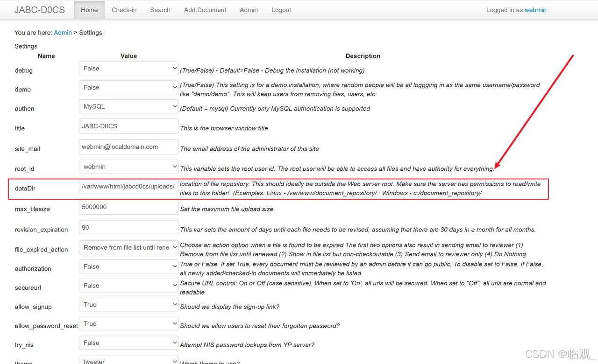Open the webmin user profile link
This screenshot has height=364, width=598.
pyautogui.click(x=535, y=10)
